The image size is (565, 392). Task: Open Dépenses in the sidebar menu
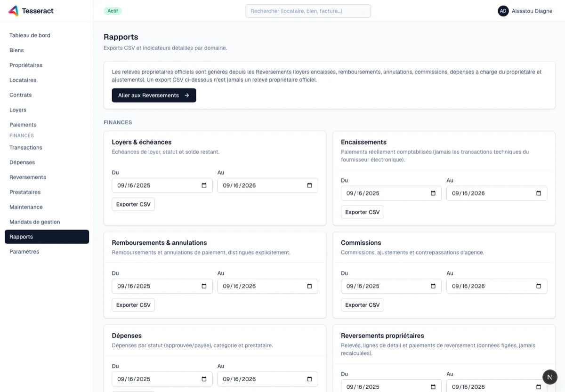pos(47,162)
